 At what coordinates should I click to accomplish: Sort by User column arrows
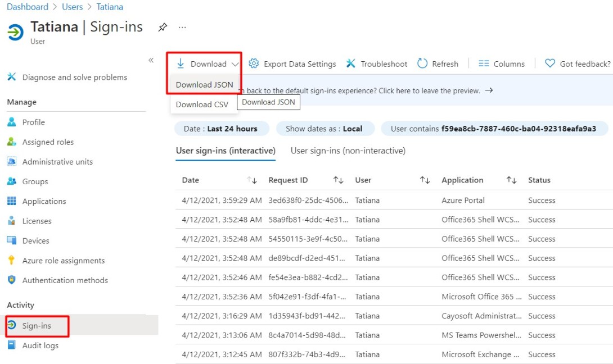[x=425, y=180]
